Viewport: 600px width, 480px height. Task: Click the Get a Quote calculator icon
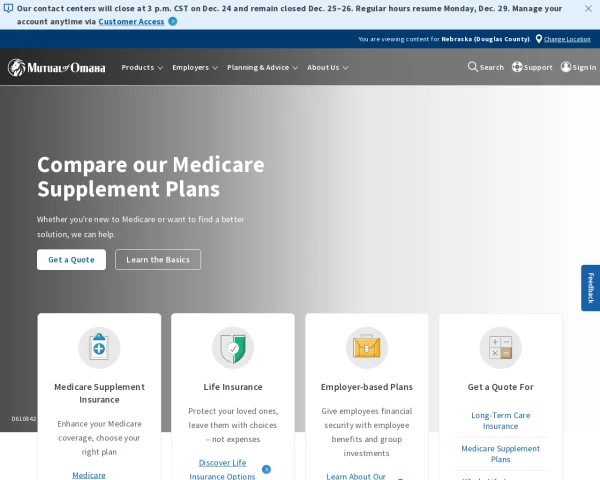(501, 348)
